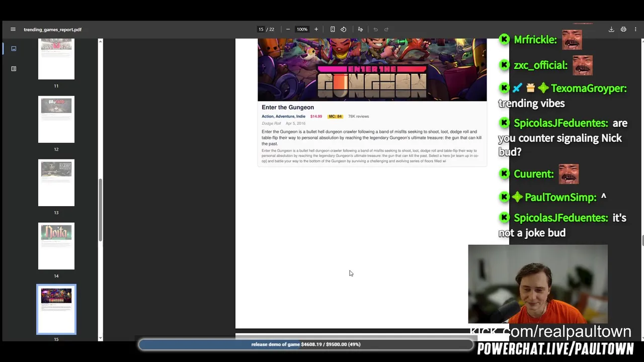Open the annotation draw tool
This screenshot has height=362, width=644.
click(360, 29)
